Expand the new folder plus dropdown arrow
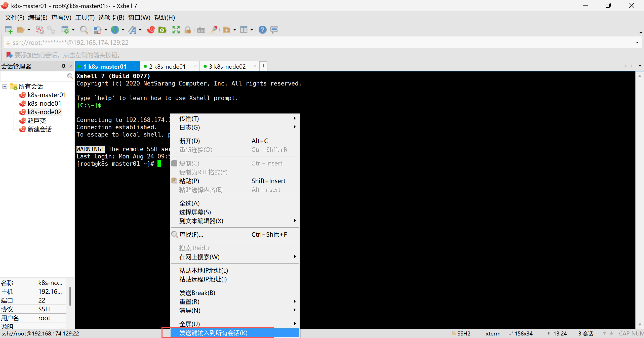Viewport: 644px width, 338px height. point(235,30)
